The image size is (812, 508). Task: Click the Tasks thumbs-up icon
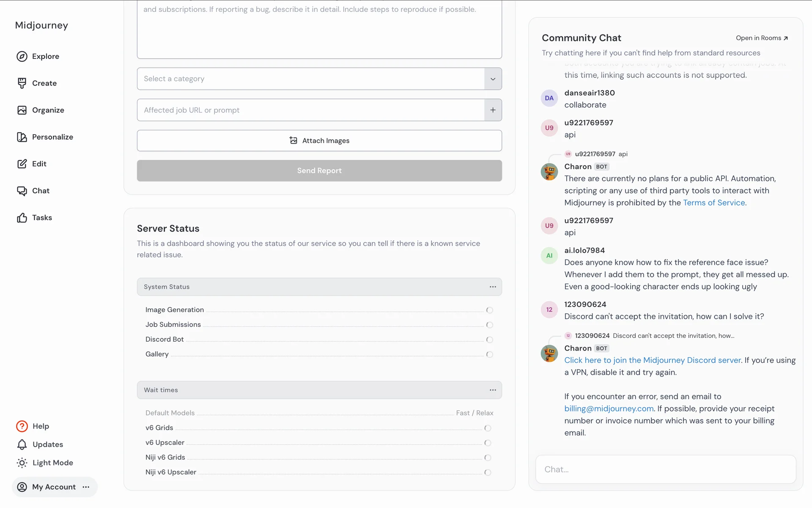[22, 218]
